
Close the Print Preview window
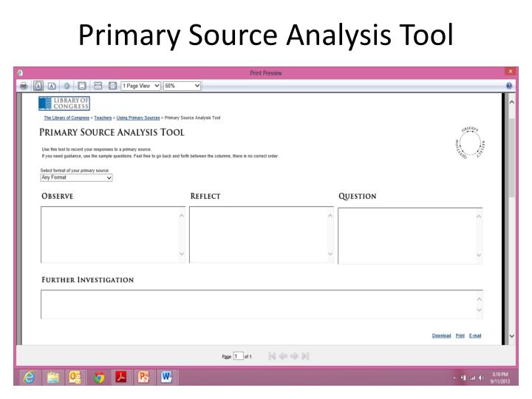511,71
